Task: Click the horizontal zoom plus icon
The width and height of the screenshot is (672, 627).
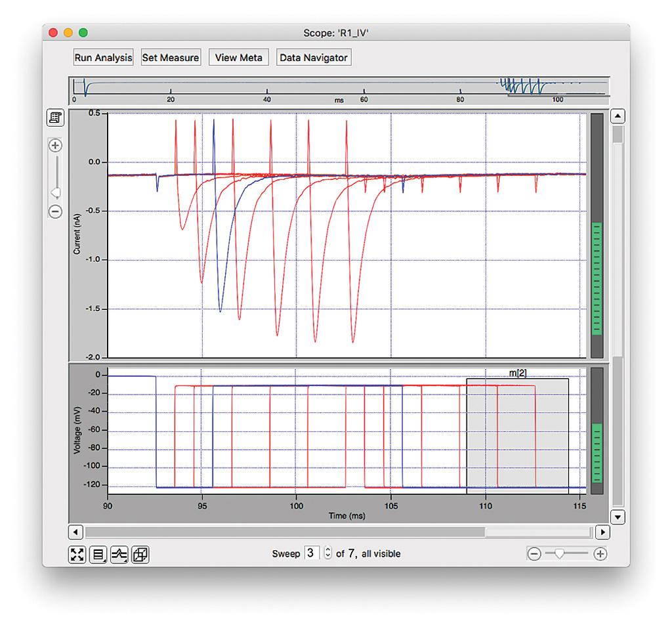Action: point(600,554)
